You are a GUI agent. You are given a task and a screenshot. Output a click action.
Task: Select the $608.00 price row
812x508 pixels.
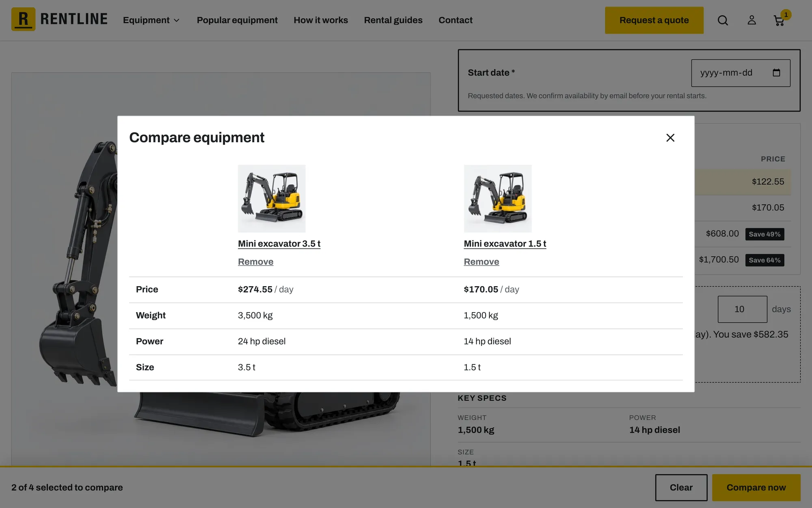(743, 234)
